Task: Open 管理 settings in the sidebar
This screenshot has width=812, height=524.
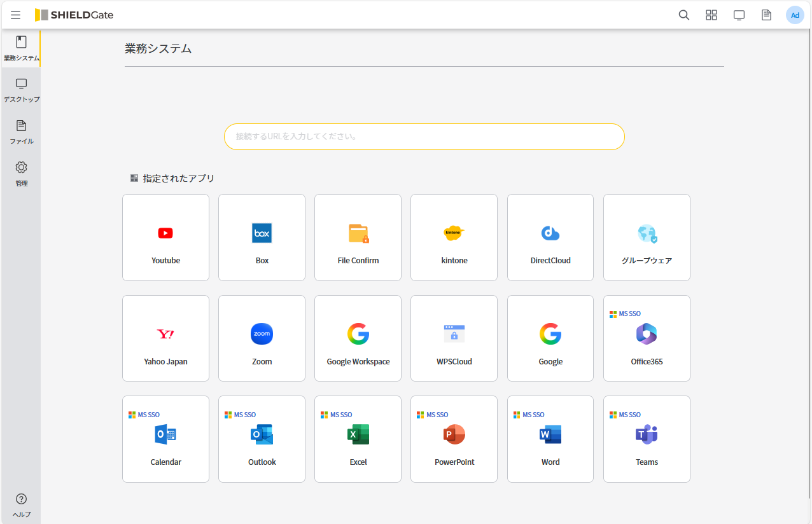Action: 21,174
